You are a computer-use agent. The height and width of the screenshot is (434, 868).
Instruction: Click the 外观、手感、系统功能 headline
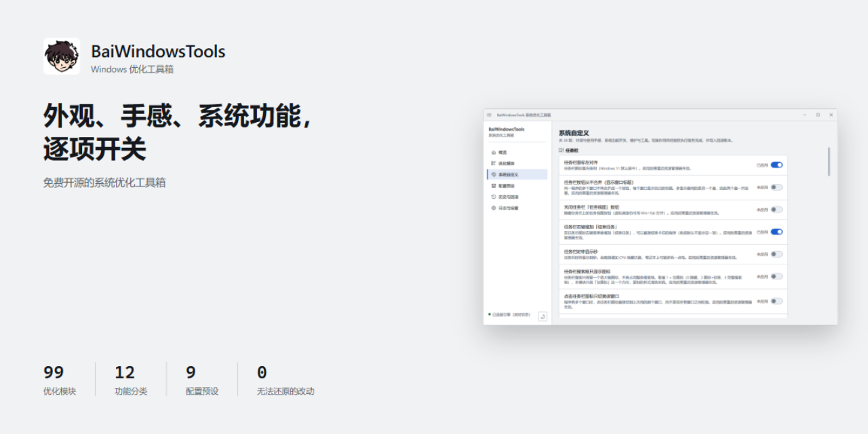178,117
